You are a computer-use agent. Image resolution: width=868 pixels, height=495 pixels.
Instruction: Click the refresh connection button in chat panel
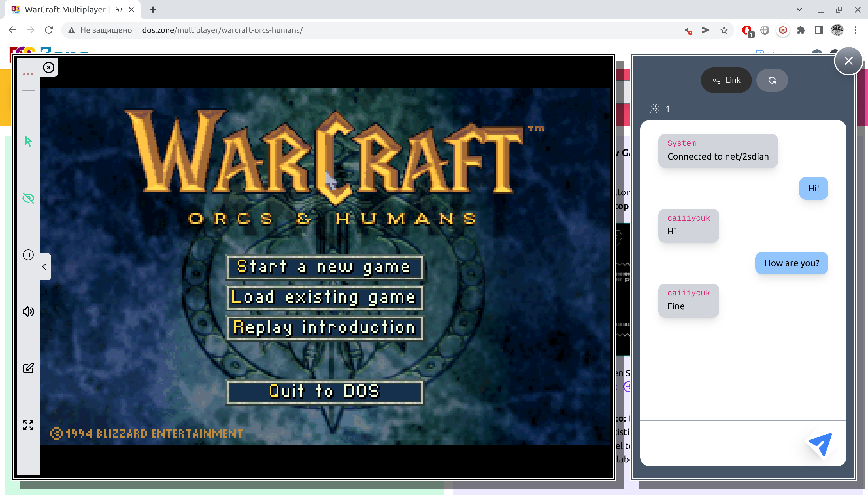click(772, 80)
